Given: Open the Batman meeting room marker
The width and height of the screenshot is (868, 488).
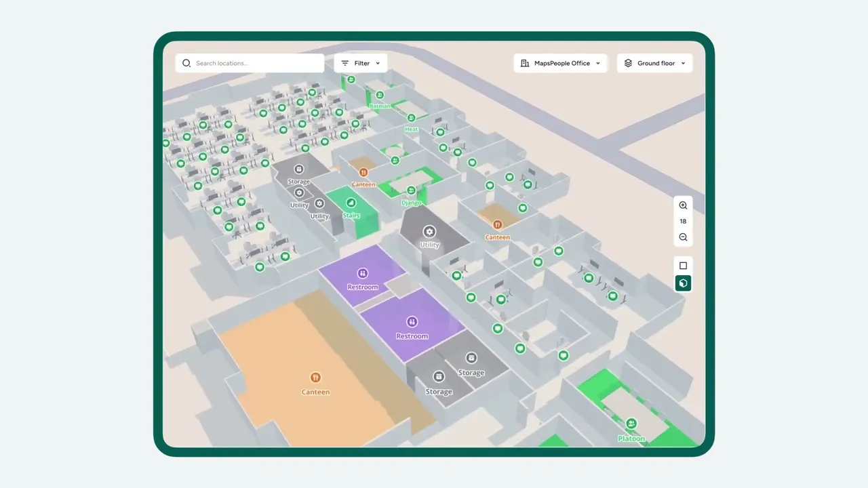Looking at the screenshot, I should (380, 95).
